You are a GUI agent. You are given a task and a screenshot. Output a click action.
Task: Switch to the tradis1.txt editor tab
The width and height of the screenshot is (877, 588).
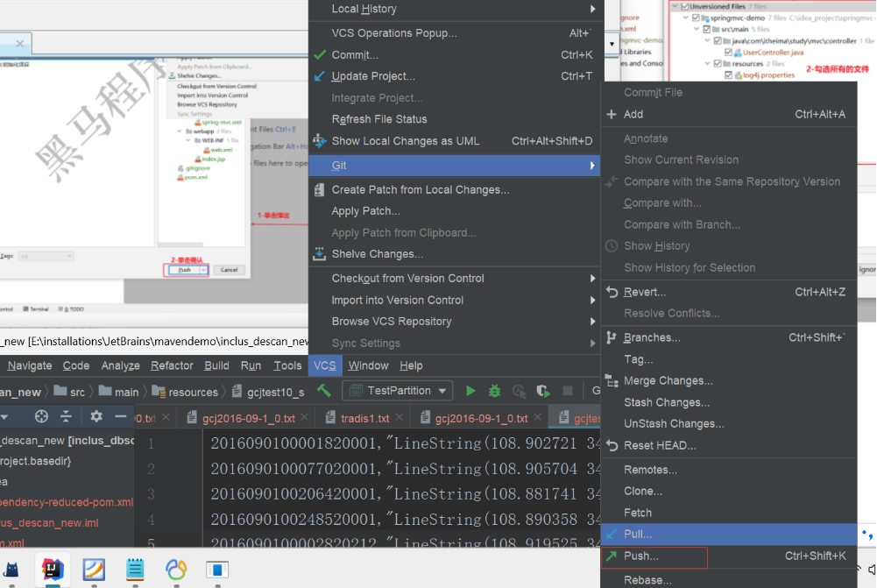click(364, 419)
